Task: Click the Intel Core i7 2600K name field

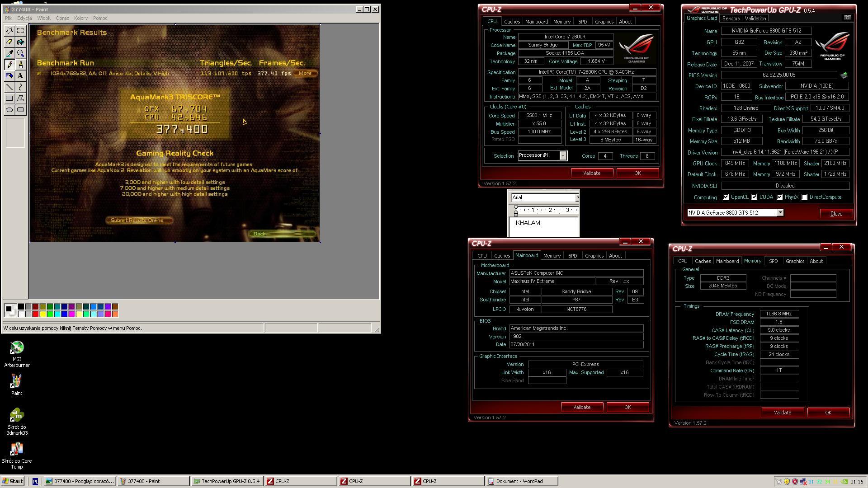Action: [x=565, y=37]
